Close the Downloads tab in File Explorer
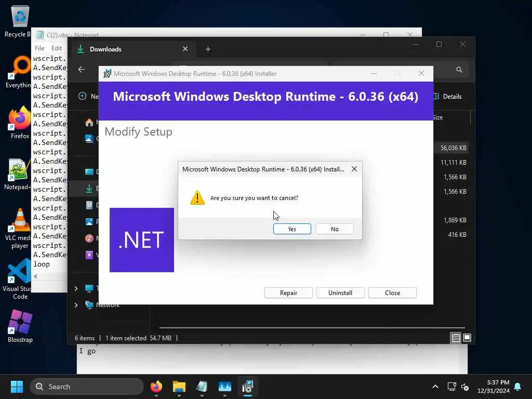532x399 pixels. pyautogui.click(x=185, y=49)
